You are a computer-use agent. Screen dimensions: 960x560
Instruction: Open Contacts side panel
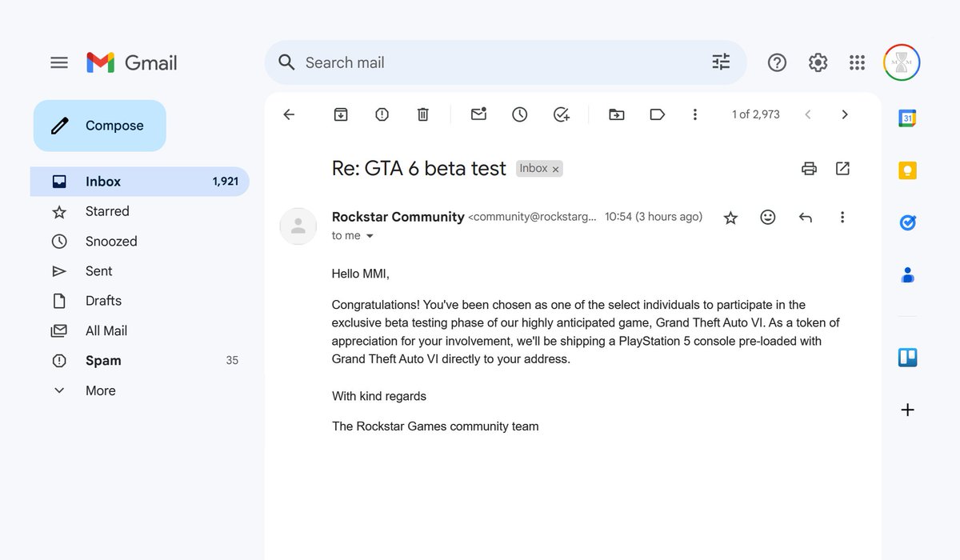(907, 275)
